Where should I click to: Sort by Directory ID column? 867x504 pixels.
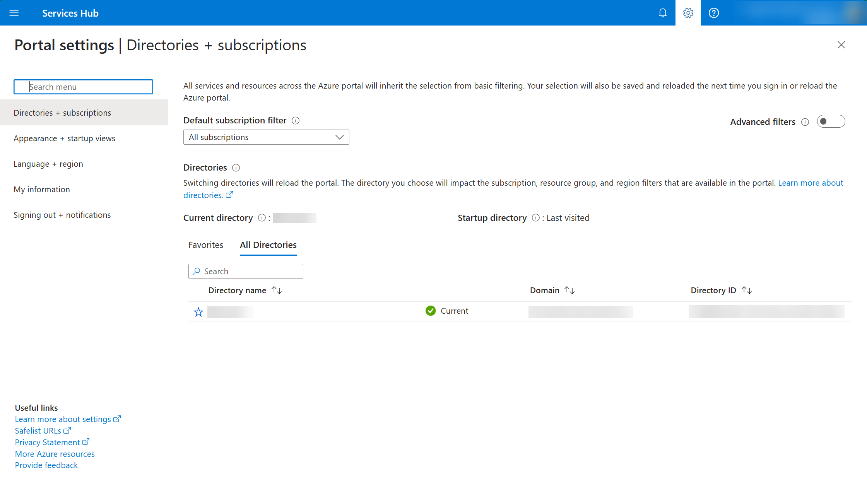746,290
